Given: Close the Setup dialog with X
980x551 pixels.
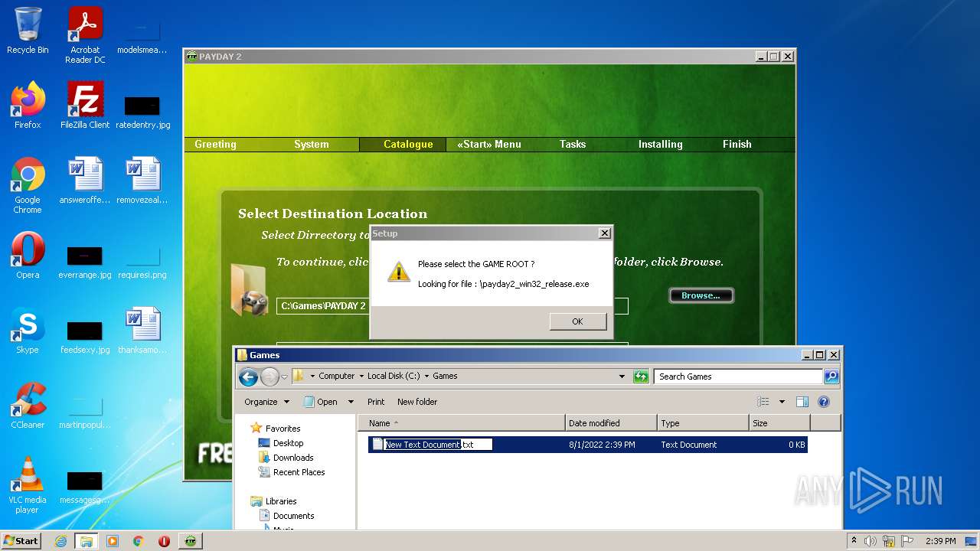Looking at the screenshot, I should pos(604,233).
